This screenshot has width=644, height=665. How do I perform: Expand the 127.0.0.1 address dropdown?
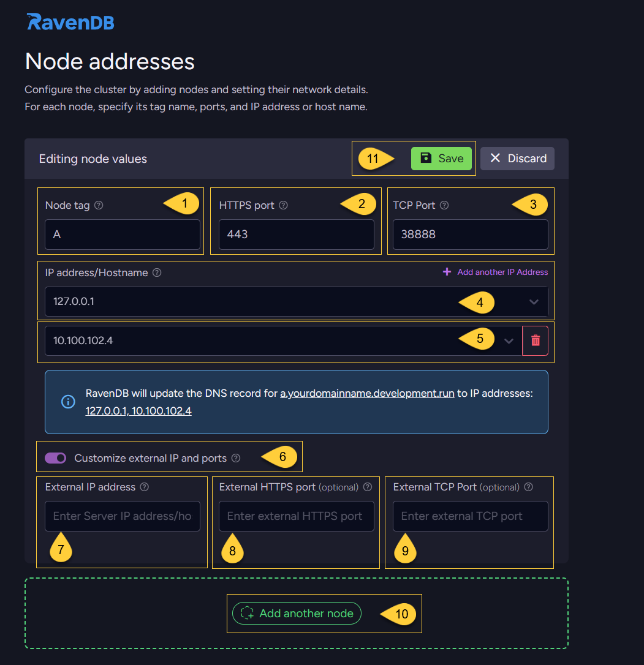pyautogui.click(x=534, y=302)
